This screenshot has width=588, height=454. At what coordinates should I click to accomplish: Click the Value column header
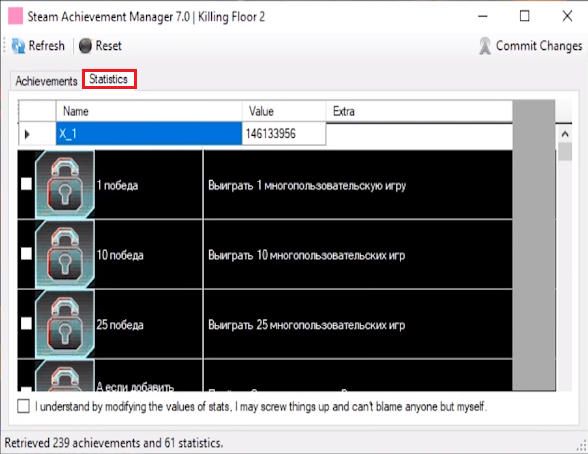tap(284, 111)
